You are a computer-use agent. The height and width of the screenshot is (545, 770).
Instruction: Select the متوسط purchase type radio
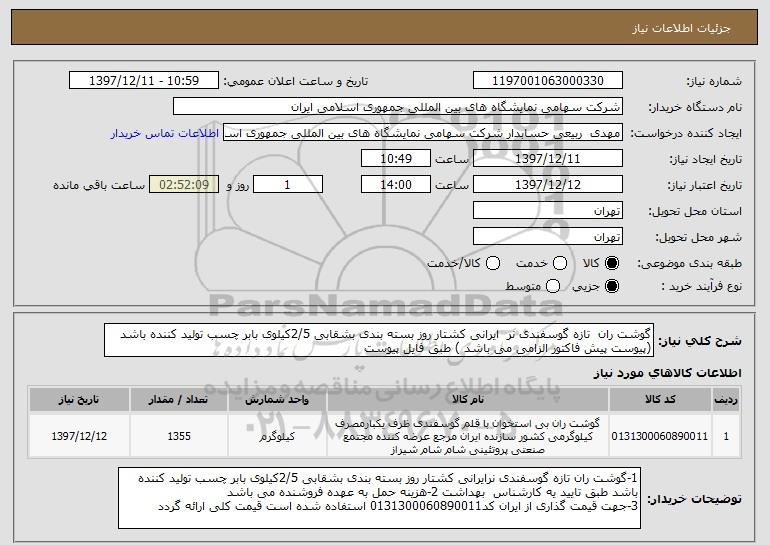click(x=553, y=286)
